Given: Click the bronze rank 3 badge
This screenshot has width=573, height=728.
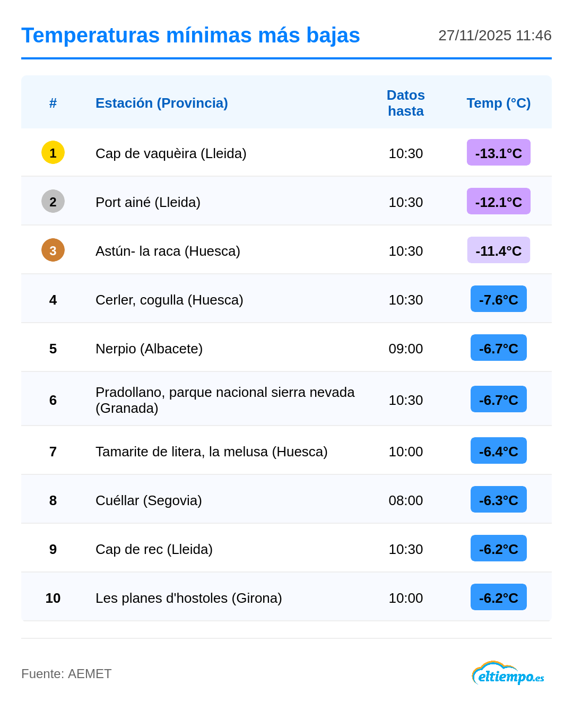Looking at the screenshot, I should click(53, 250).
